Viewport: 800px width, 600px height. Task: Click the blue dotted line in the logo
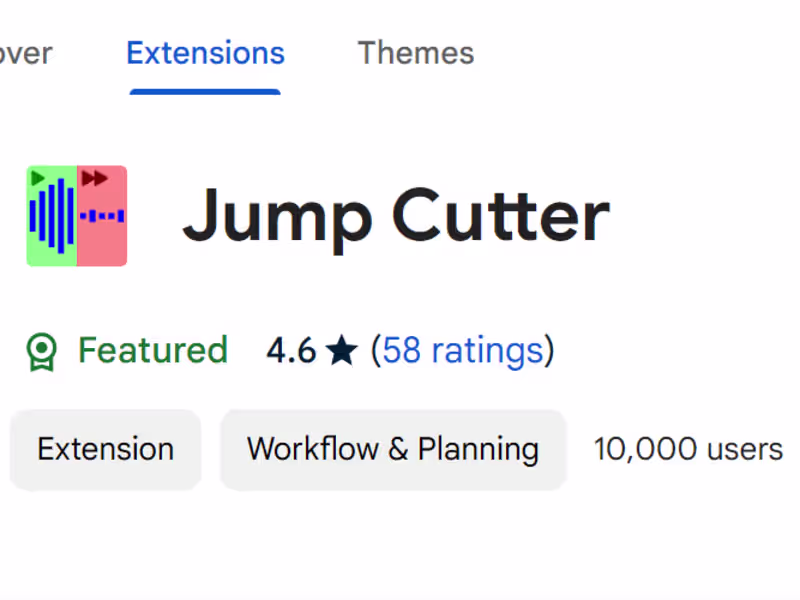[102, 215]
